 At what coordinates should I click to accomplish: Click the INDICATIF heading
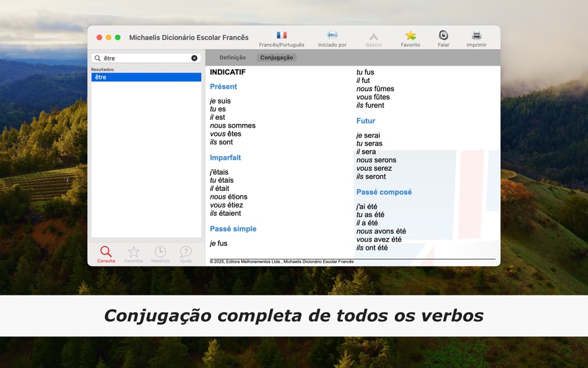[x=228, y=72]
